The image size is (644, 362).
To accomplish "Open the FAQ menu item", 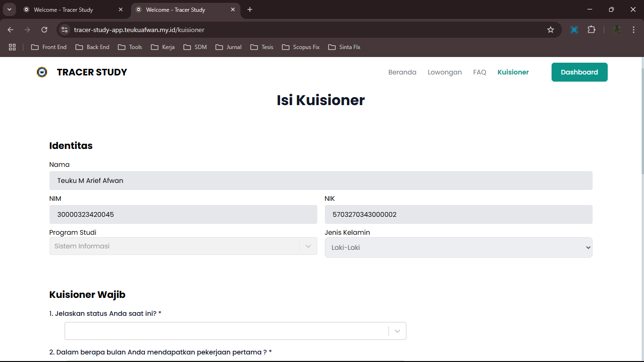I will [479, 72].
